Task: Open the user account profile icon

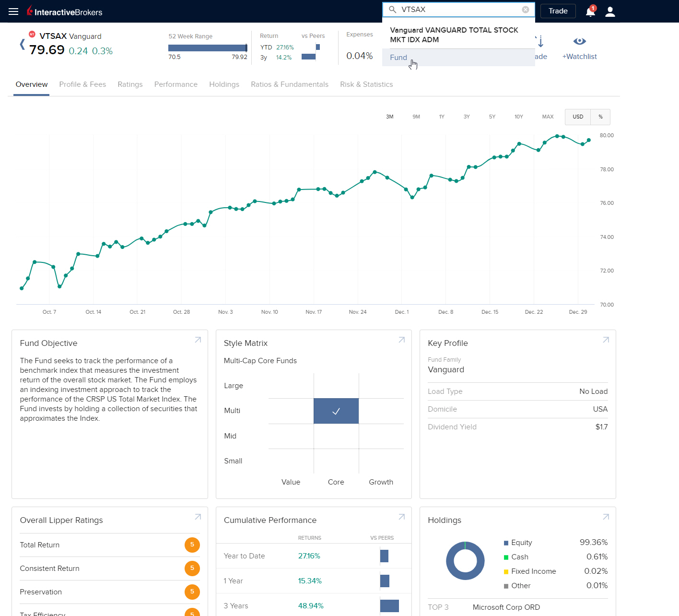Action: (610, 12)
